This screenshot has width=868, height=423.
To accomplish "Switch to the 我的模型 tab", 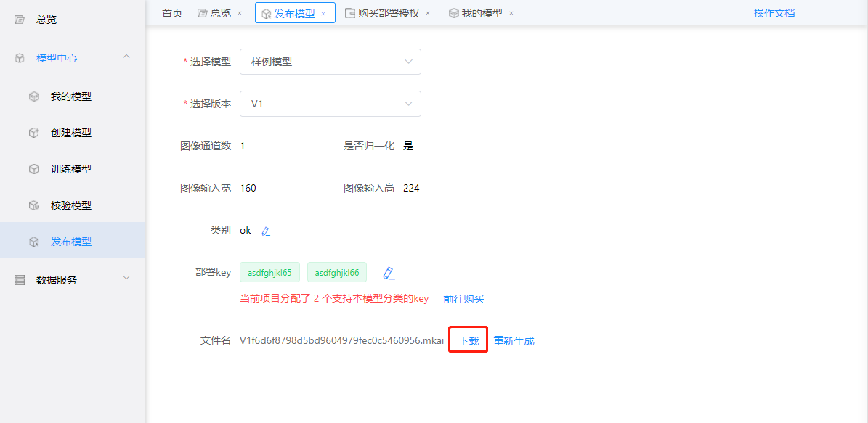I will 482,13.
